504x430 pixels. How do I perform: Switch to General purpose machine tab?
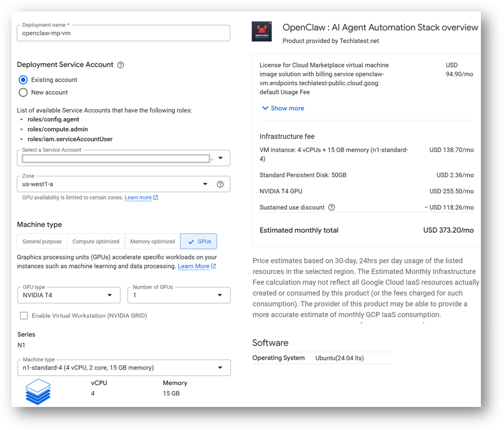click(x=42, y=242)
